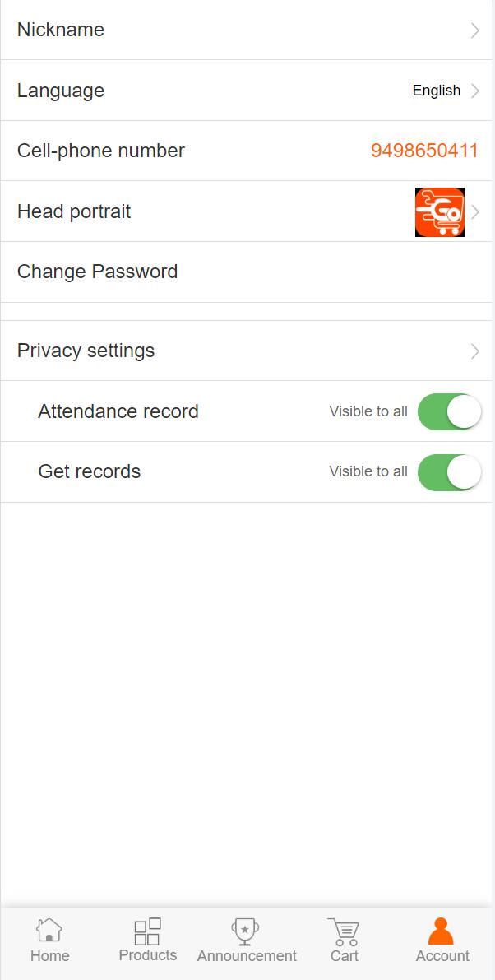Click the Head portrait chevron arrow
The height and width of the screenshot is (980, 495).
[476, 212]
